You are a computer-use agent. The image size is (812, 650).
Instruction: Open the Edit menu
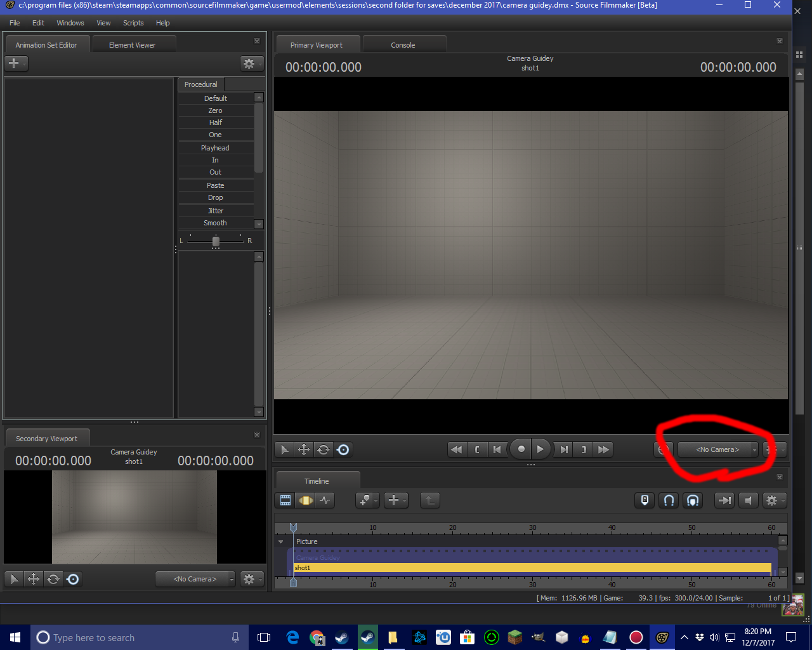coord(38,23)
